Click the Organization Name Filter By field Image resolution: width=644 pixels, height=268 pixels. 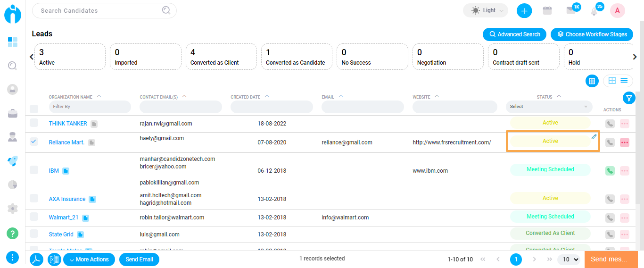click(90, 107)
